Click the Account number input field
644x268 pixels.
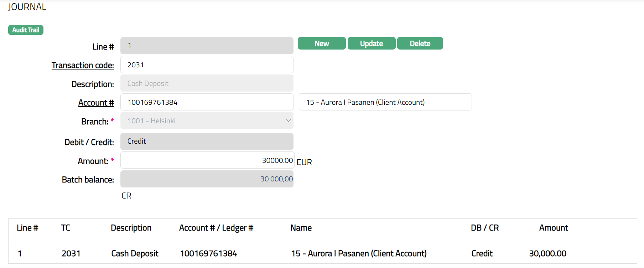click(x=207, y=102)
